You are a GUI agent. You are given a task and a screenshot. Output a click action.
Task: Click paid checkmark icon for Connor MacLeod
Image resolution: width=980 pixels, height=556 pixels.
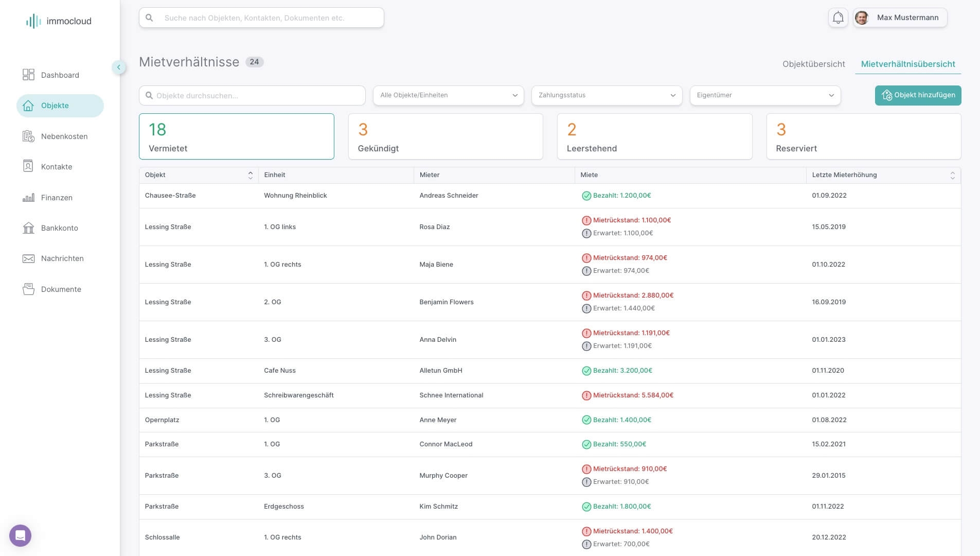coord(586,444)
